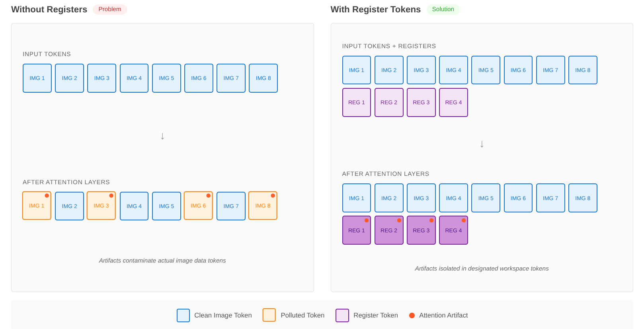Click the Clean Image Token legend swatch
644x329 pixels.
(183, 315)
